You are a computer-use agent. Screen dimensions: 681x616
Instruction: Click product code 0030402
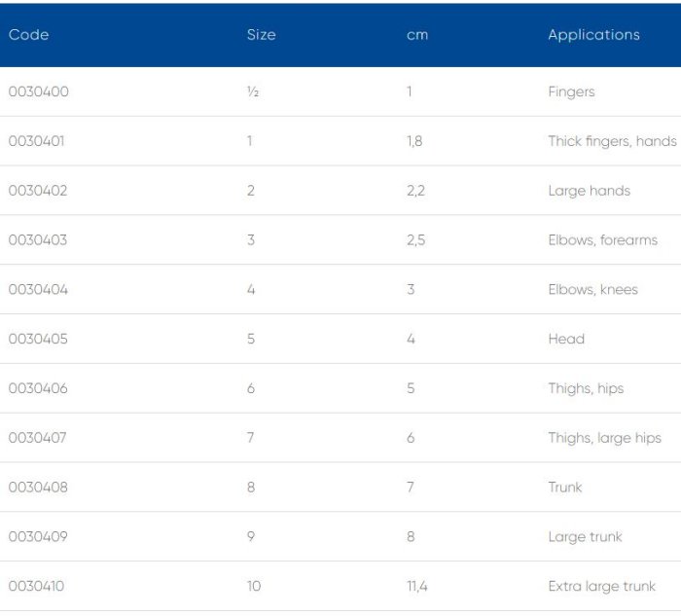38,191
